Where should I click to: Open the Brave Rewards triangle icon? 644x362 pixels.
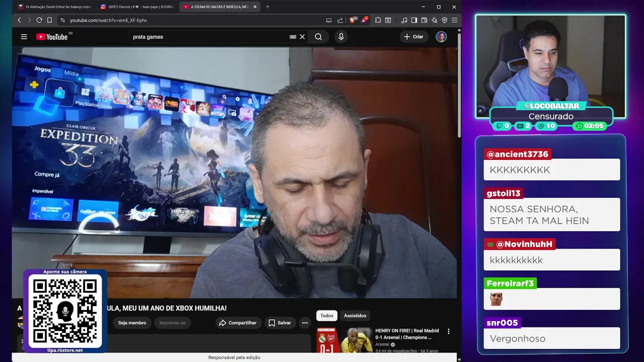[364, 20]
